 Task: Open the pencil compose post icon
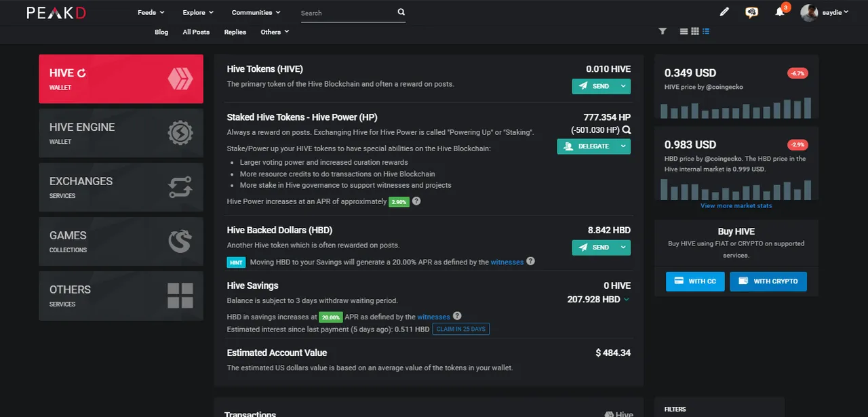pyautogui.click(x=724, y=12)
